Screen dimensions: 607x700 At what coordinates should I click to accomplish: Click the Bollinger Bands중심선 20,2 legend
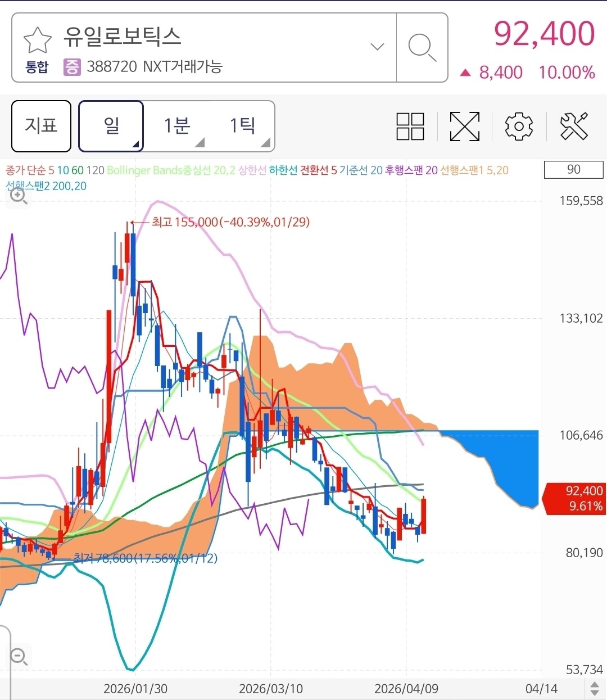click(x=171, y=170)
